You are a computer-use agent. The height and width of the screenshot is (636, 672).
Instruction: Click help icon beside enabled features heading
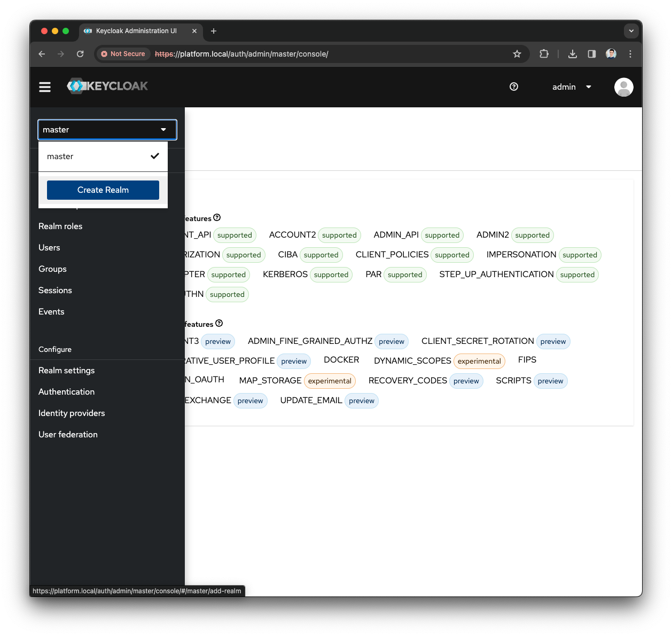217,218
